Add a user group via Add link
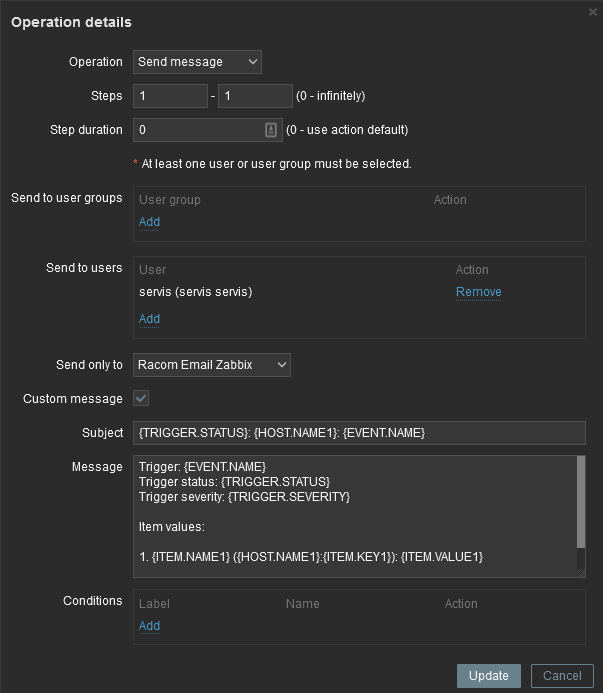 click(x=149, y=222)
